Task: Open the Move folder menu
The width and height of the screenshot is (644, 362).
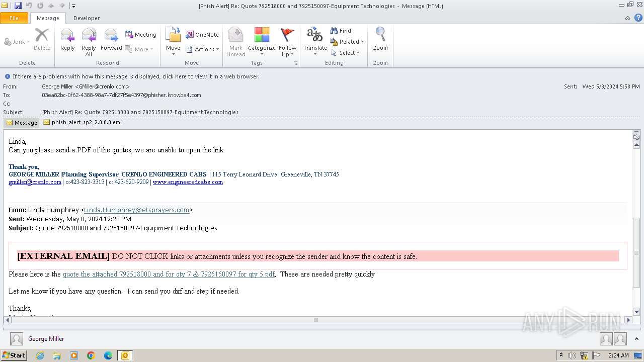Action: (x=173, y=42)
